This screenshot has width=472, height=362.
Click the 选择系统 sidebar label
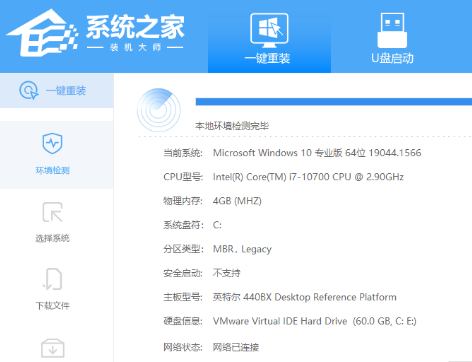pos(52,238)
